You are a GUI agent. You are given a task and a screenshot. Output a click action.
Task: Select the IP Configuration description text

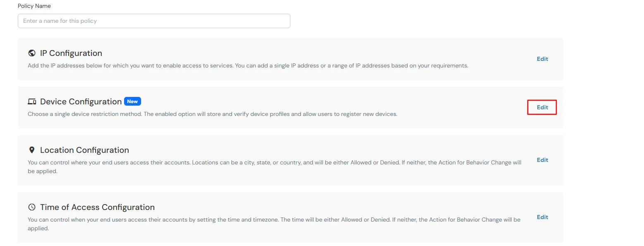coord(248,65)
